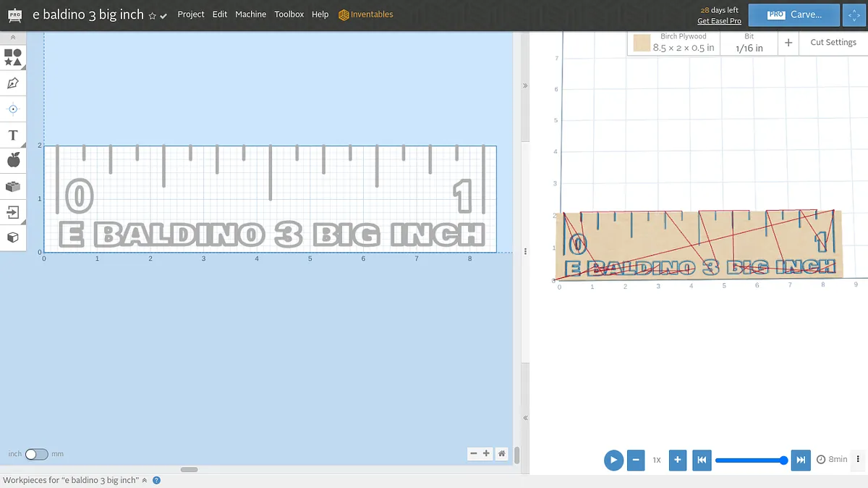Toggle the favorite star beside project title
Screen dimensions: 868x488
click(x=152, y=16)
